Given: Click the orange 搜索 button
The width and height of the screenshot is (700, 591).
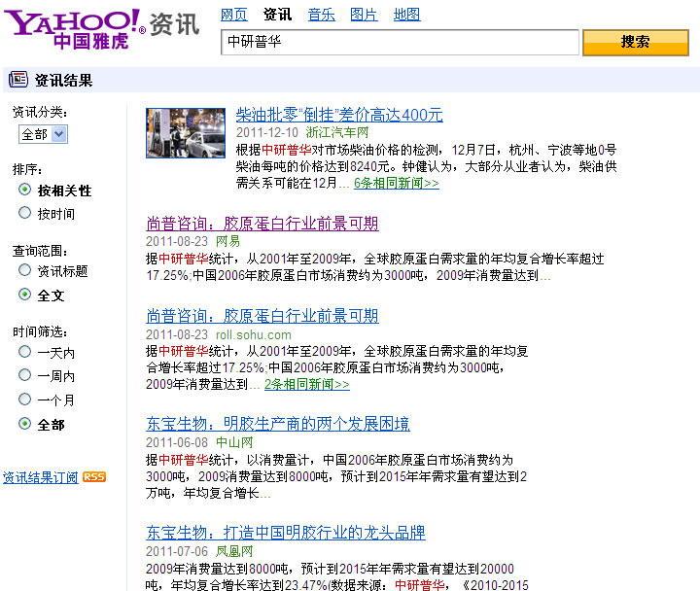Looking at the screenshot, I should pyautogui.click(x=635, y=43).
